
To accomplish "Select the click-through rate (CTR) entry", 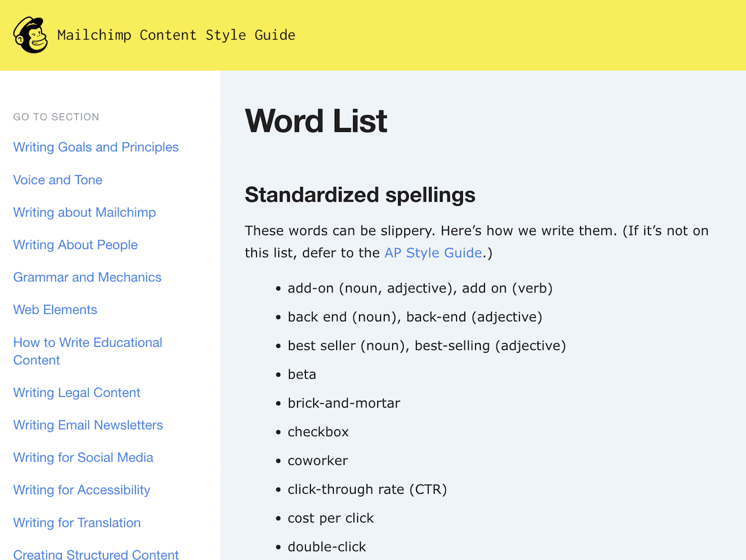I will coord(367,490).
